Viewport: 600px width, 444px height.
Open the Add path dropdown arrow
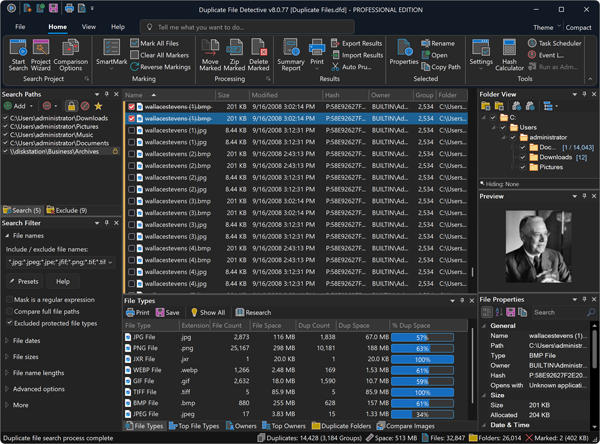tap(31, 106)
